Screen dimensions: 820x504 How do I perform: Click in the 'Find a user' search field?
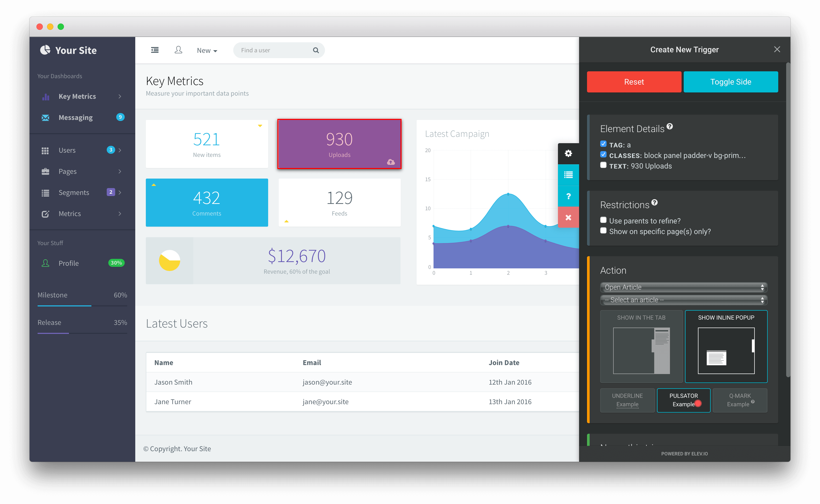[x=273, y=50]
